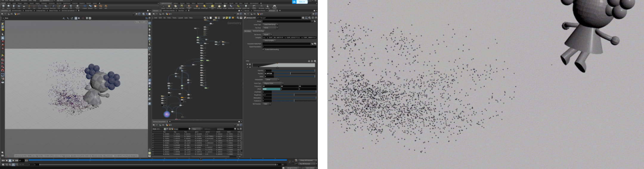Toggle the Enable Multithreading checkbox
Viewport: 644px width, 169px height.
[x=263, y=49]
